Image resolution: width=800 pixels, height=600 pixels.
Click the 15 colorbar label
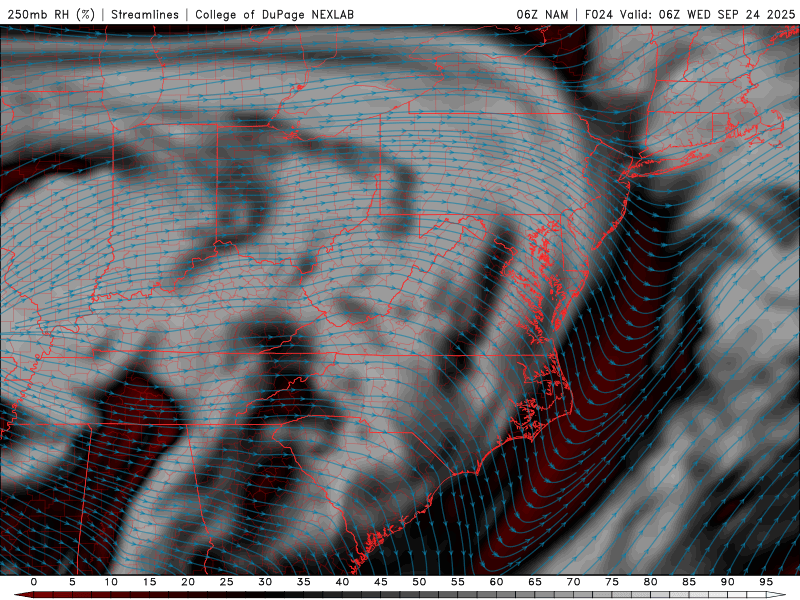[x=149, y=582]
